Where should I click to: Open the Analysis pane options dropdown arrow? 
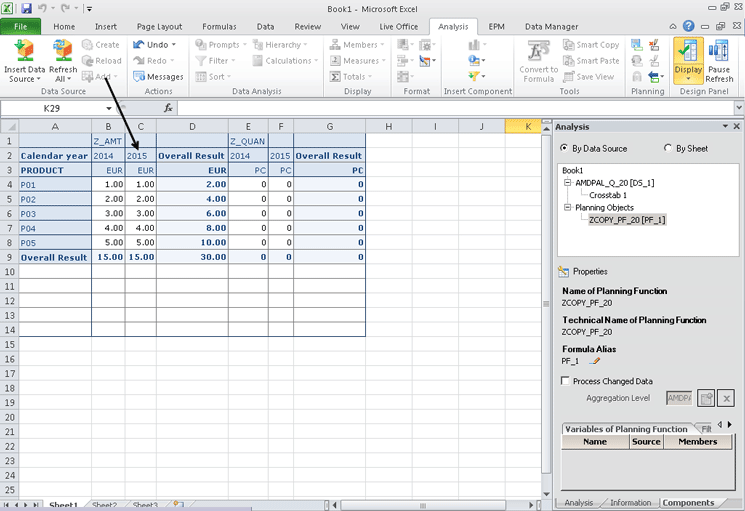pos(725,127)
